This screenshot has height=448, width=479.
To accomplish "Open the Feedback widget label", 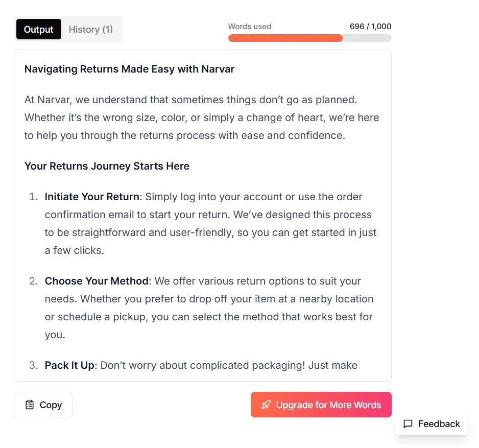I will pyautogui.click(x=439, y=424).
